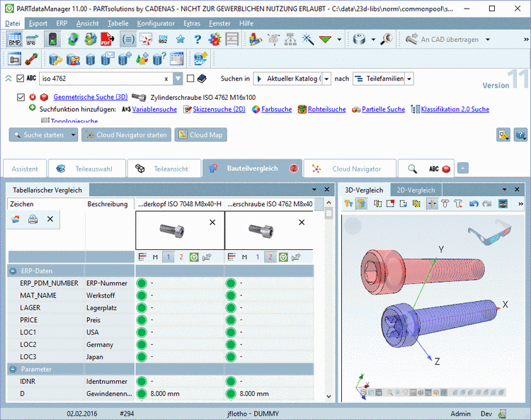Viewport: 531px width, 420px height.
Task: Collapse the Parameter section
Action: [x=13, y=369]
